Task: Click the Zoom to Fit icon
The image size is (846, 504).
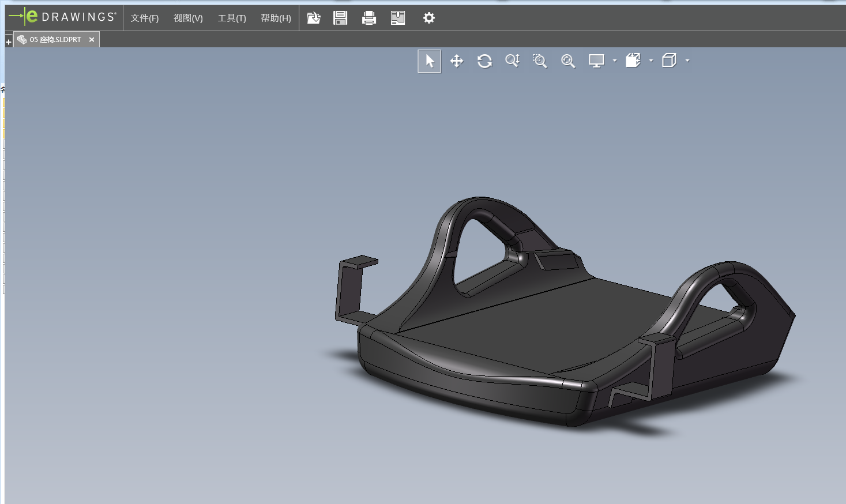Action: click(x=568, y=61)
